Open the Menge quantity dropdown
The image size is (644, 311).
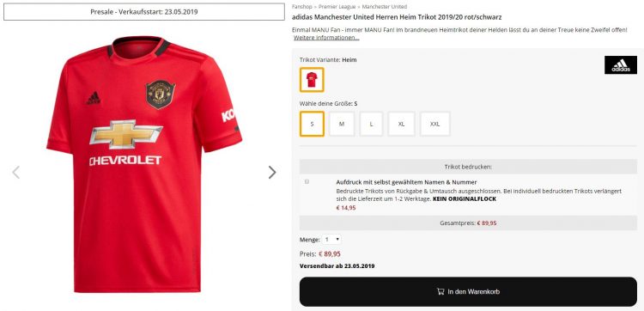(x=331, y=239)
